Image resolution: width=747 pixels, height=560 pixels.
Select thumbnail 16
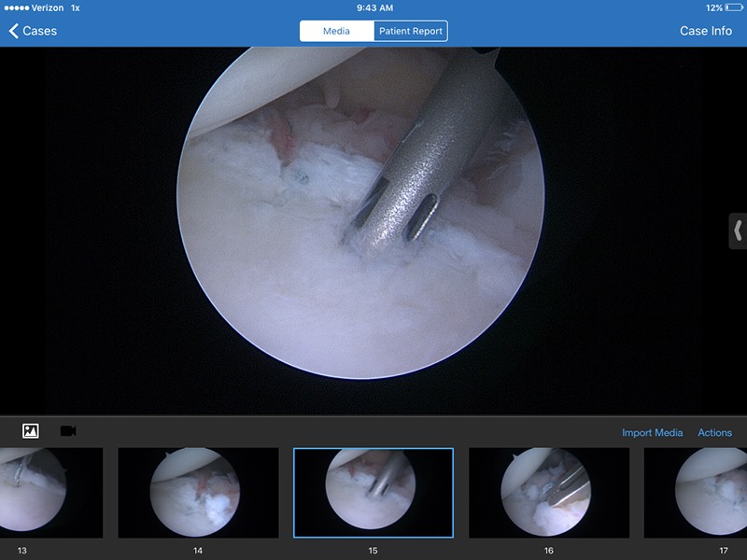tap(549, 493)
